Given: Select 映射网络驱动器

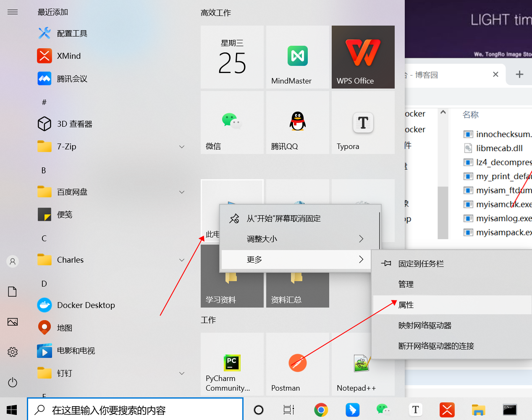Looking at the screenshot, I should (452, 325).
